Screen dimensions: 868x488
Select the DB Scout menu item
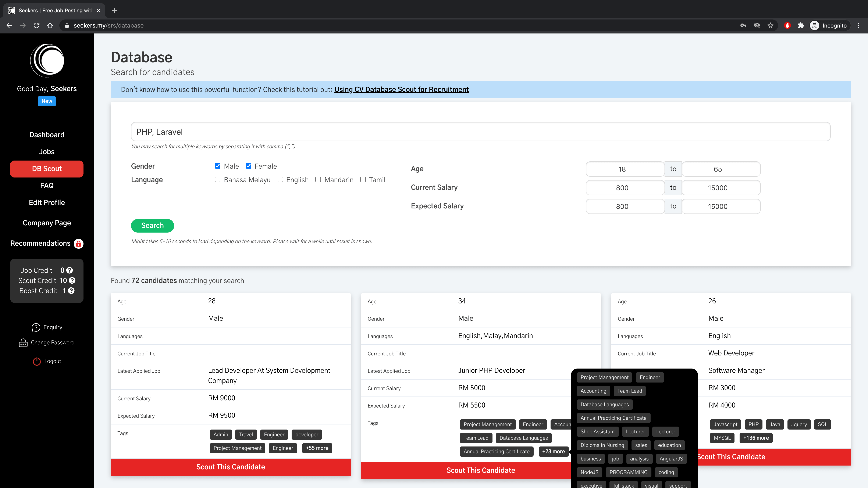click(47, 169)
